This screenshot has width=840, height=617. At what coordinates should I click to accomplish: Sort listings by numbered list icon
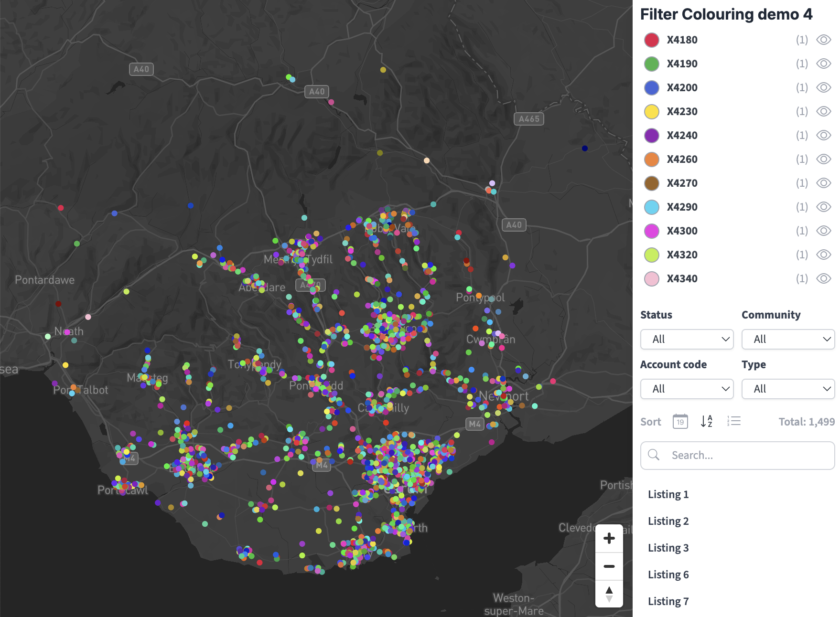(733, 421)
